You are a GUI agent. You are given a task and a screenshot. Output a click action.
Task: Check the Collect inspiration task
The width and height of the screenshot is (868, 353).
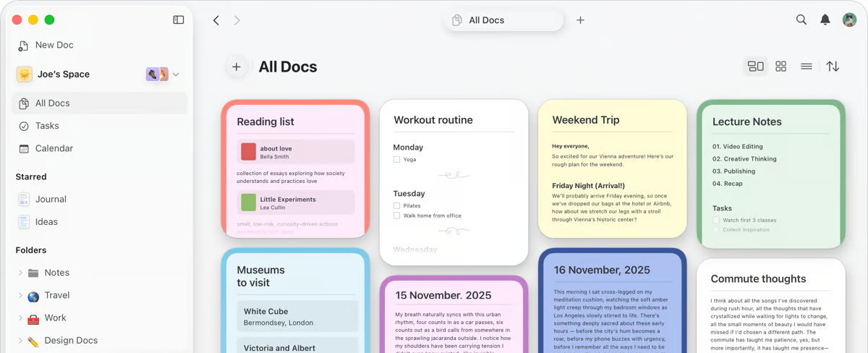click(x=716, y=230)
